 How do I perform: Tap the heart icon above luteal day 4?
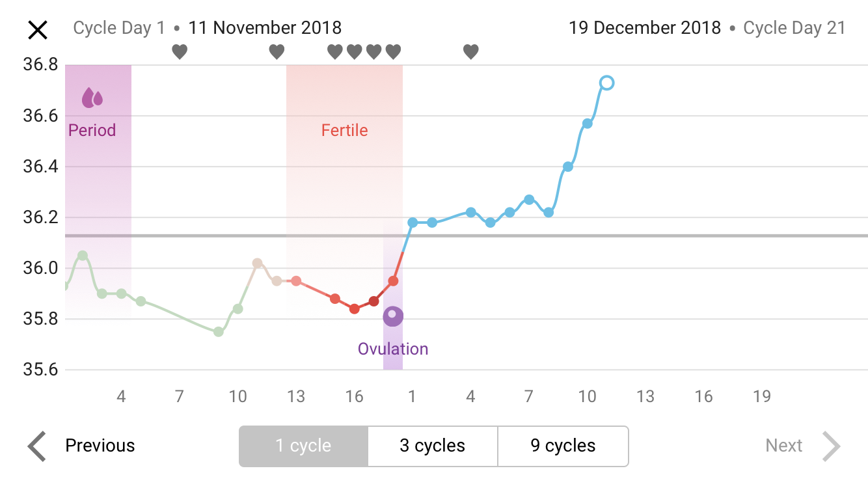click(x=470, y=51)
